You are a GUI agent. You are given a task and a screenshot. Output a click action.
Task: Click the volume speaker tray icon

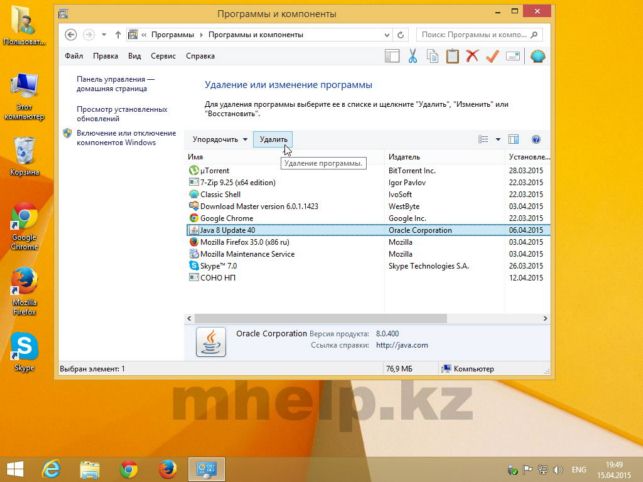557,470
